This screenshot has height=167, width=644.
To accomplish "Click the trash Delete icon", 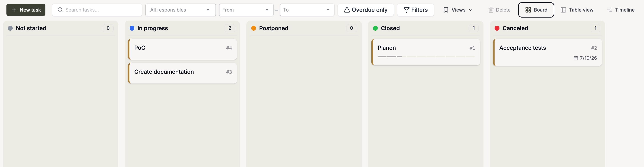I will tap(491, 10).
